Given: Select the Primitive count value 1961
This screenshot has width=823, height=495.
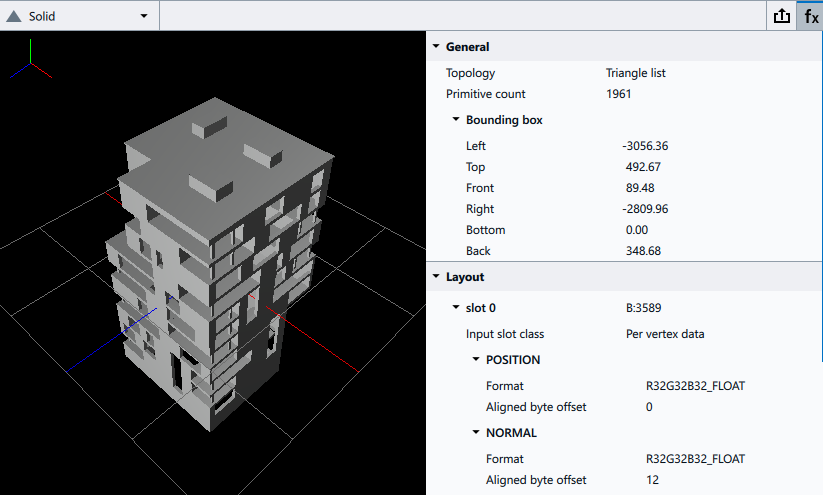Looking at the screenshot, I should [x=618, y=94].
